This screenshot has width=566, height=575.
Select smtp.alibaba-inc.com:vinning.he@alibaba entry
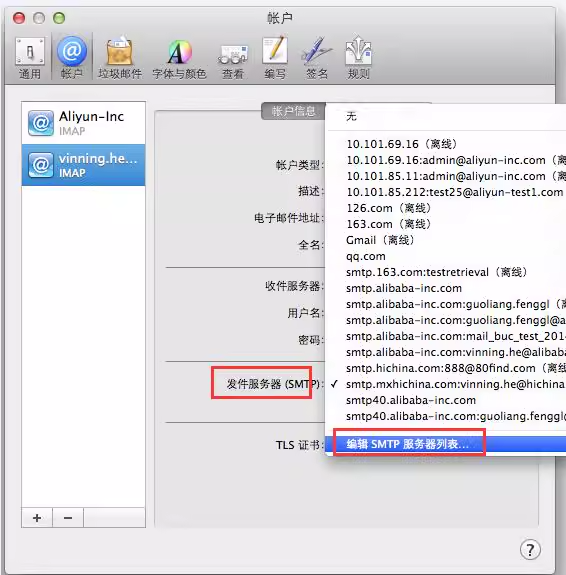point(445,352)
